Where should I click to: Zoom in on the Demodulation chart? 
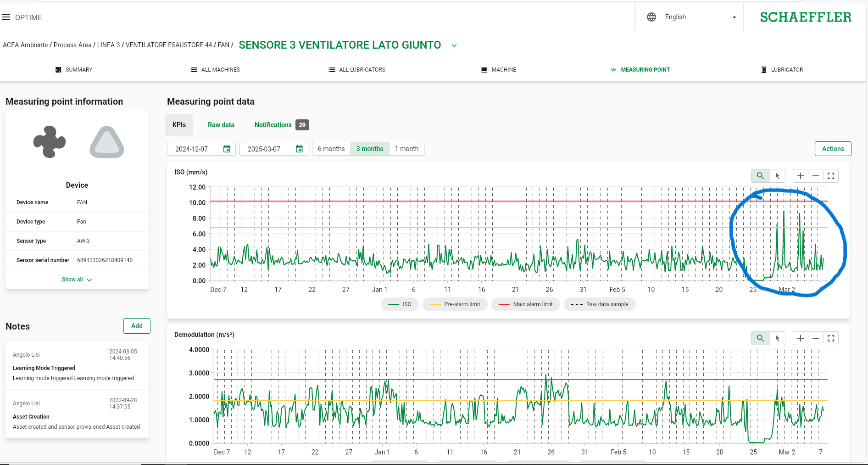tap(801, 338)
